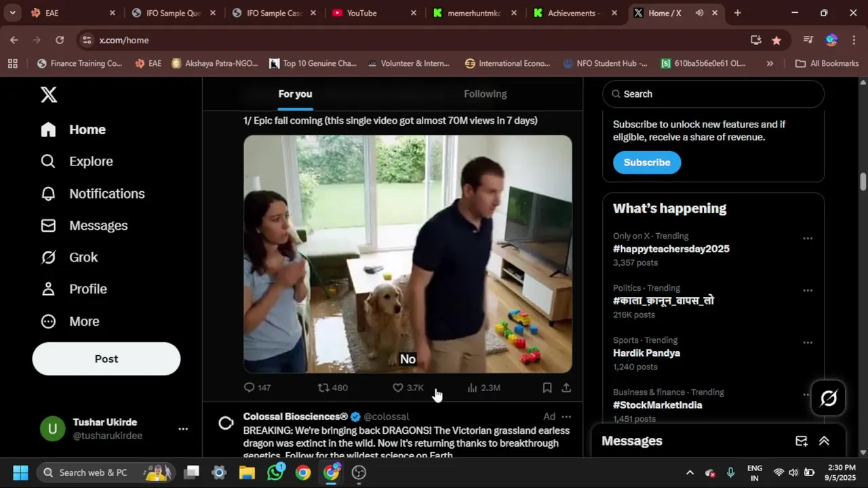Open the All Bookmarks folder
The height and width of the screenshot is (488, 868).
(827, 64)
